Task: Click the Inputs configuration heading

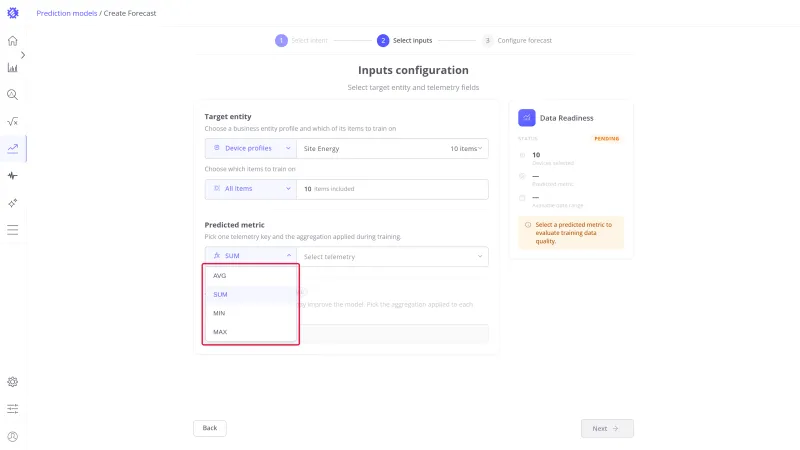Action: [413, 70]
